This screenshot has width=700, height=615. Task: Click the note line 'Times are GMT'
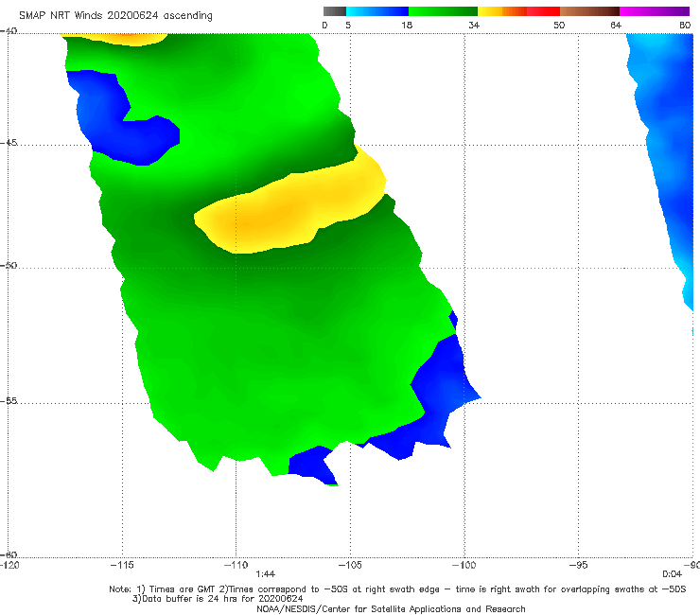point(184,589)
